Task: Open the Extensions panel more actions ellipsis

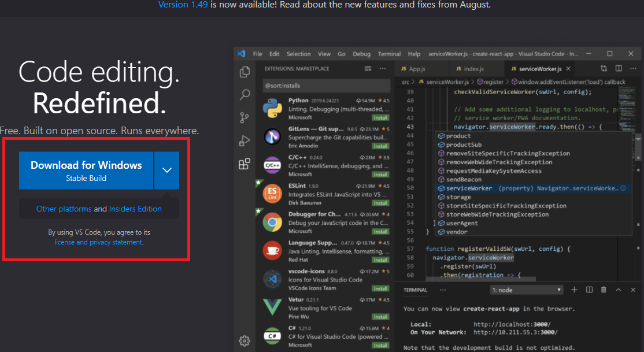Action: click(x=383, y=69)
